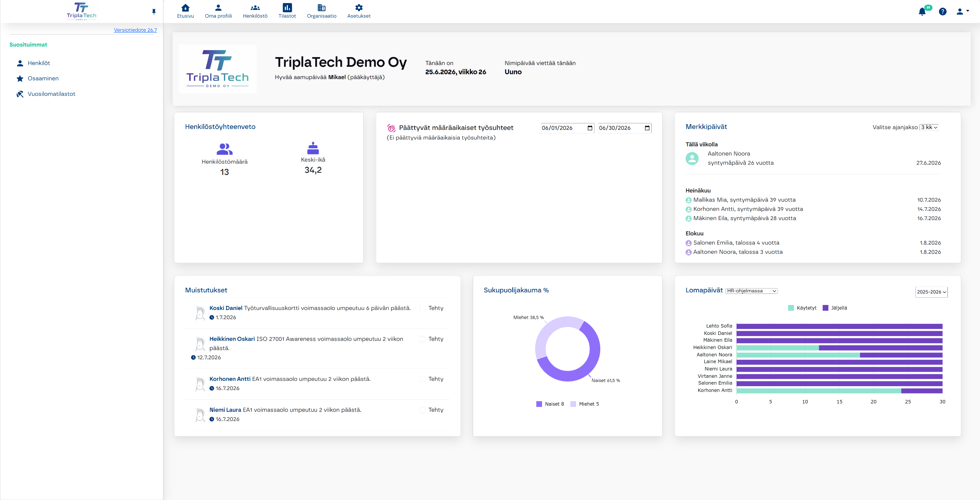Open Korhonen Antti's reminder name link
980x500 pixels.
click(x=230, y=379)
